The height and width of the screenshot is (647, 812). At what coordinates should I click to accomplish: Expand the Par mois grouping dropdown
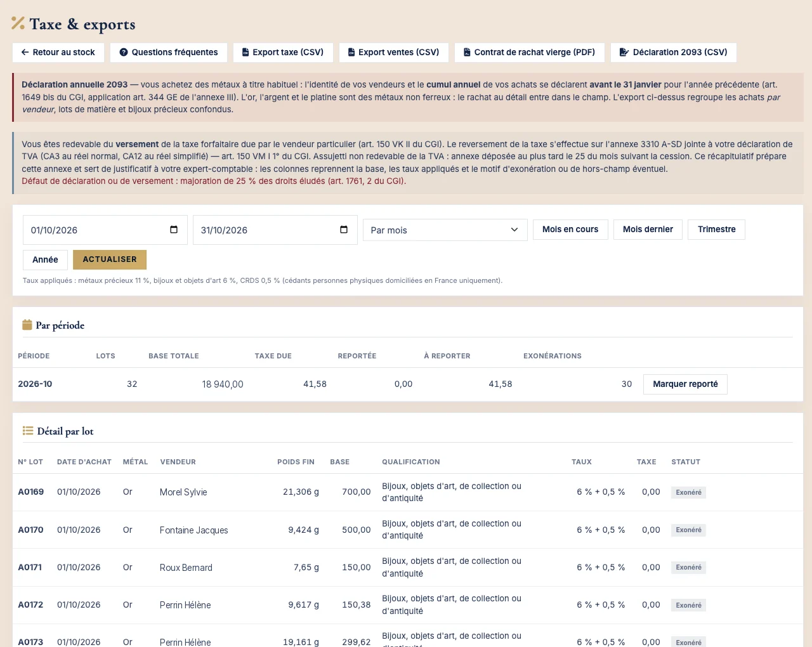[445, 230]
